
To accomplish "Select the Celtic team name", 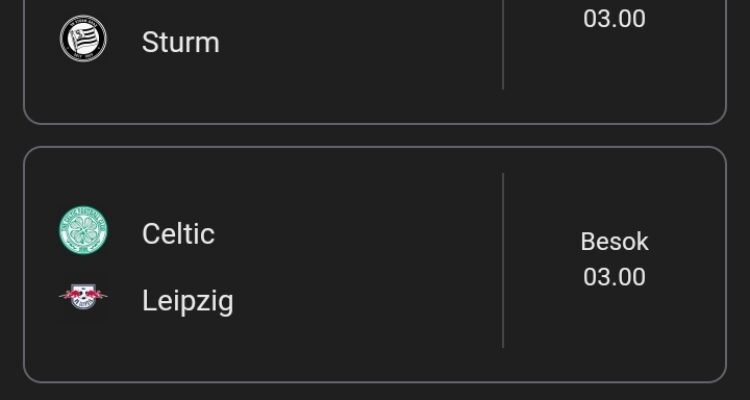I will click(x=178, y=234).
